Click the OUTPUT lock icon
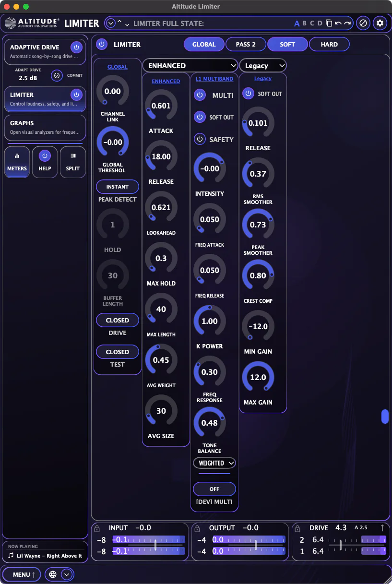Viewport: 392px width, 584px height. click(x=197, y=528)
